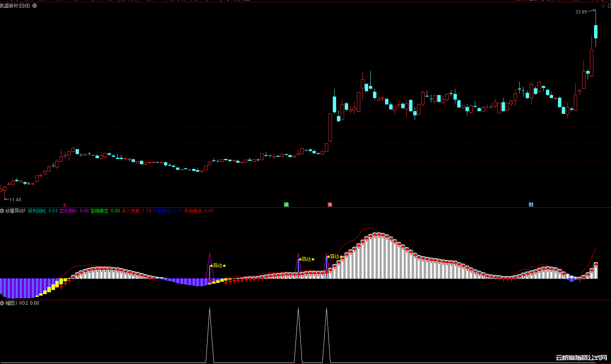Image resolution: width=611 pixels, height=364 pixels.
Task: Click the 坚绝做空 green indicator label
Action: tap(105, 211)
